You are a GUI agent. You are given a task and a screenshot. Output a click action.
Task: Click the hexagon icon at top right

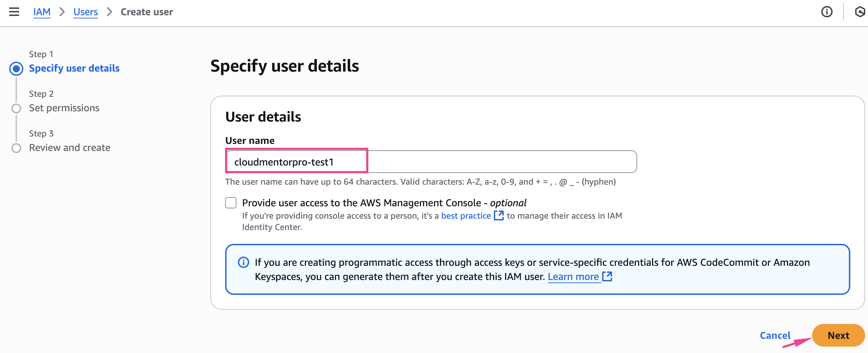point(860,12)
